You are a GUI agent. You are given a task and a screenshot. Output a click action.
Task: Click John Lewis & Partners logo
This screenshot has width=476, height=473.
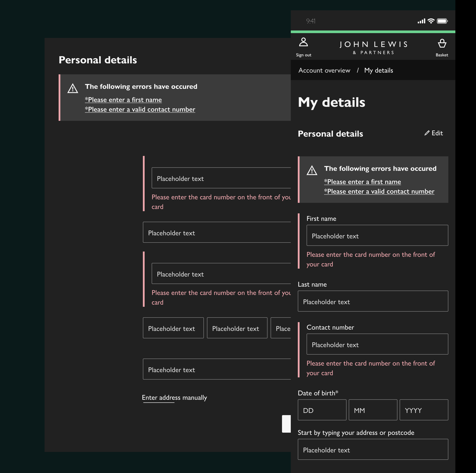coord(373,47)
